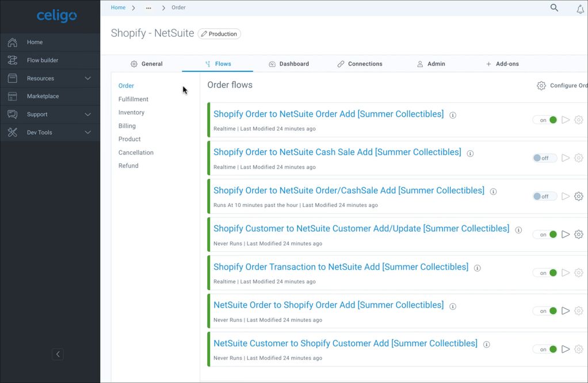Open the notifications bell
The width and height of the screenshot is (588, 383).
click(x=580, y=9)
